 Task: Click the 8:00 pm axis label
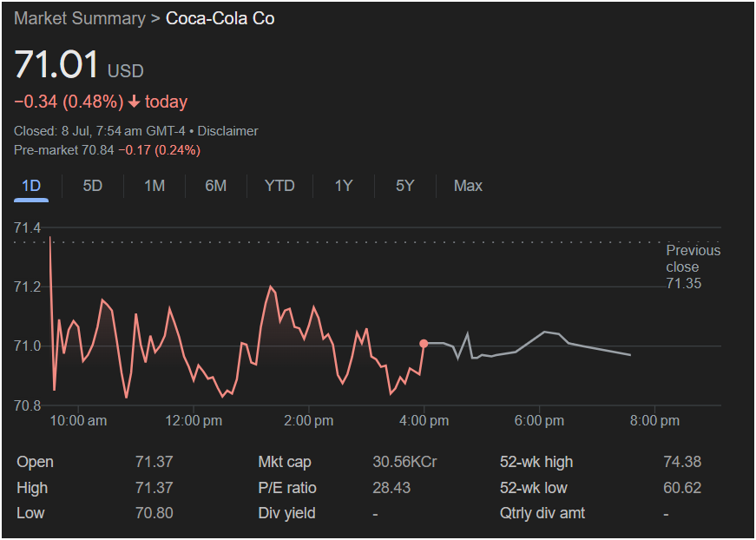[x=654, y=421]
